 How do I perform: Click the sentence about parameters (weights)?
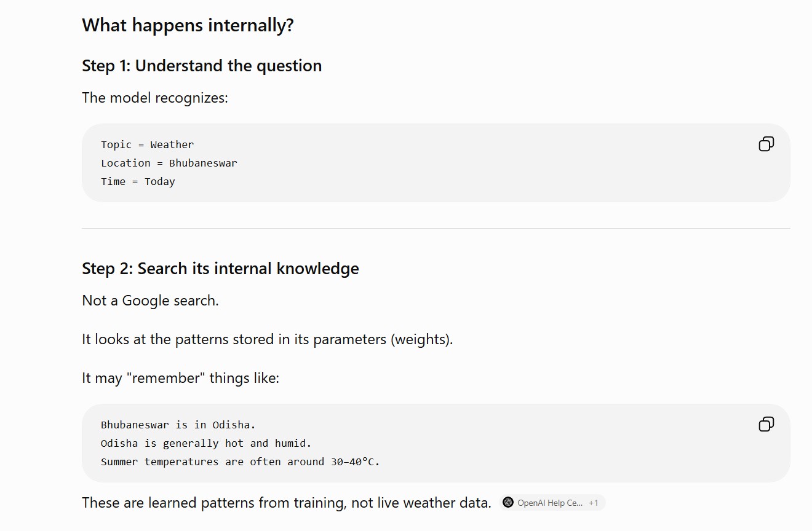tap(268, 339)
